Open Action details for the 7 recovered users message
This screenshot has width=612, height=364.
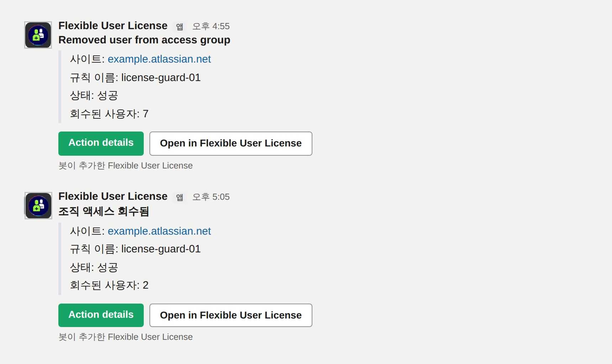101,143
